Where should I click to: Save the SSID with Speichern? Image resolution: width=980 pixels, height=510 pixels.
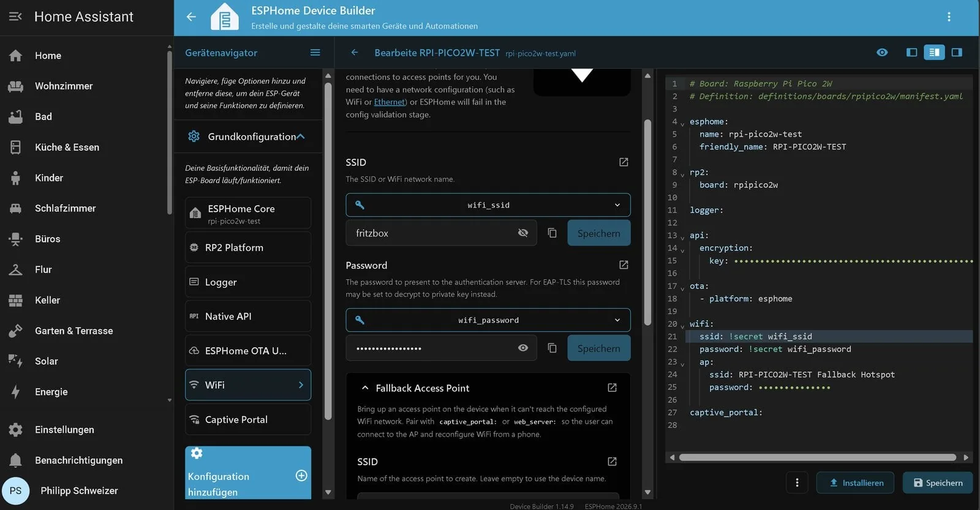[x=599, y=233]
